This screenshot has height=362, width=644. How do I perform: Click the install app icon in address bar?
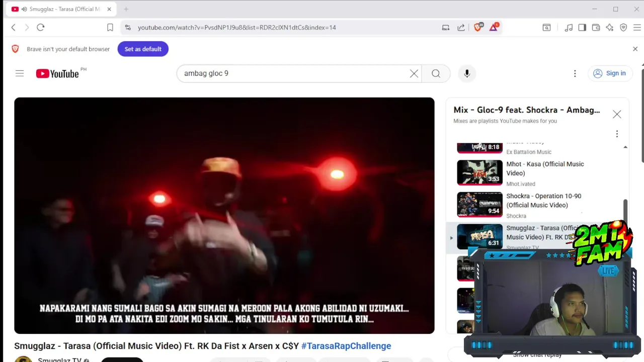(x=446, y=28)
